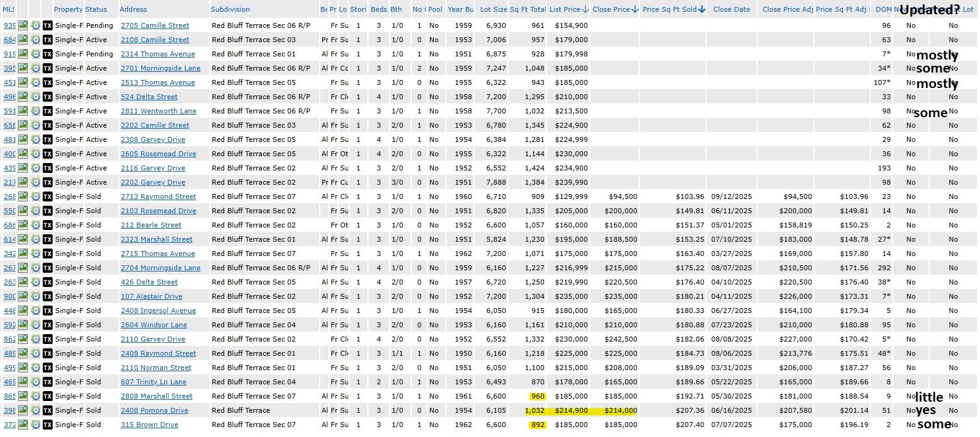The width and height of the screenshot is (980, 437).
Task: Open the 2408 Pomona Drive listing link
Action: point(154,410)
